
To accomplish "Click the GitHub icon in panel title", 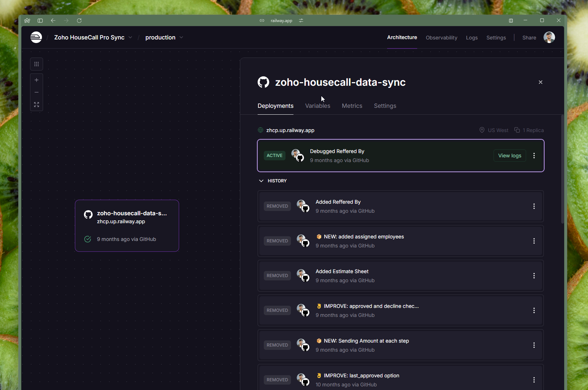I will [x=263, y=82].
